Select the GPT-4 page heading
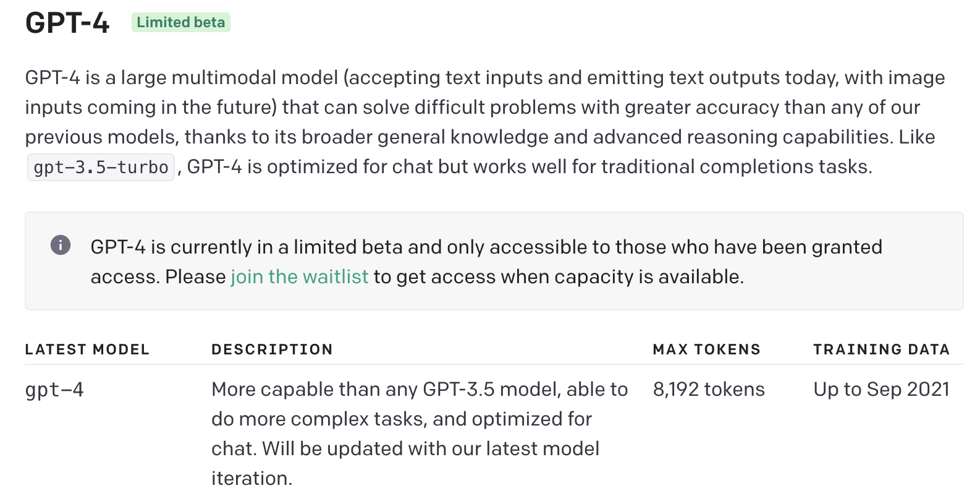Screen dimensions: 980x496 coord(67,23)
